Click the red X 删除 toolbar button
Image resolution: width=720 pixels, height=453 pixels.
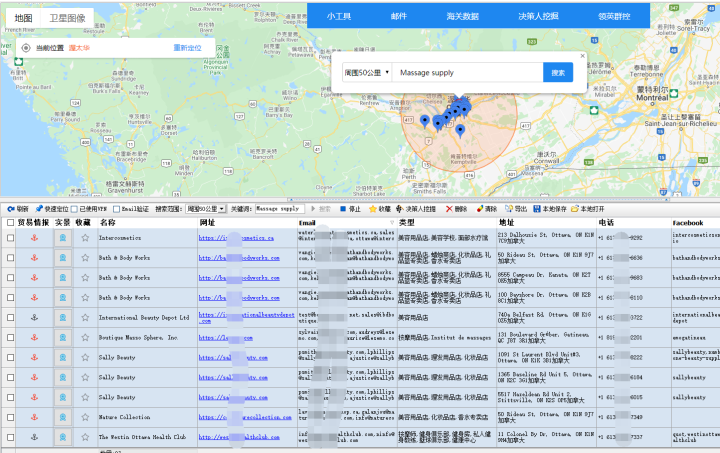[x=456, y=209]
